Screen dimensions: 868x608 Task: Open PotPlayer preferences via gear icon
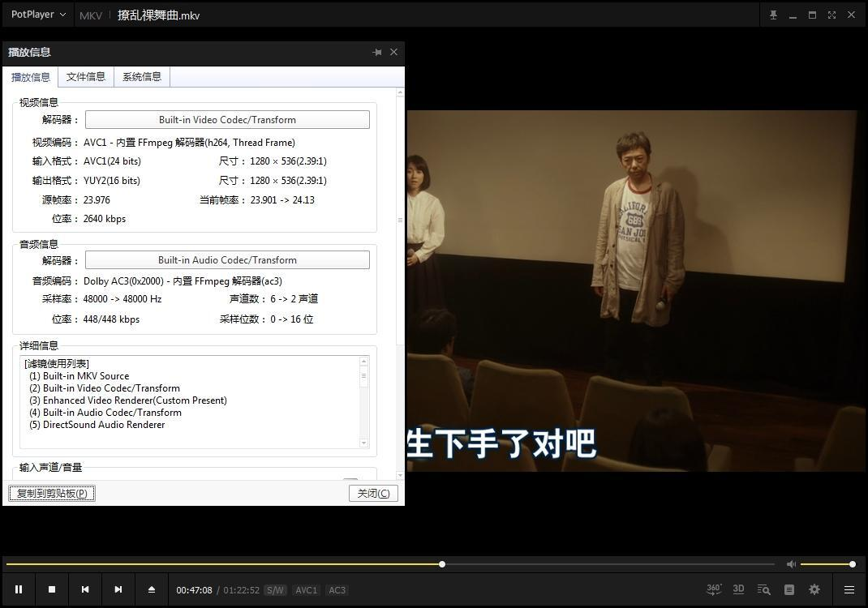click(x=814, y=589)
